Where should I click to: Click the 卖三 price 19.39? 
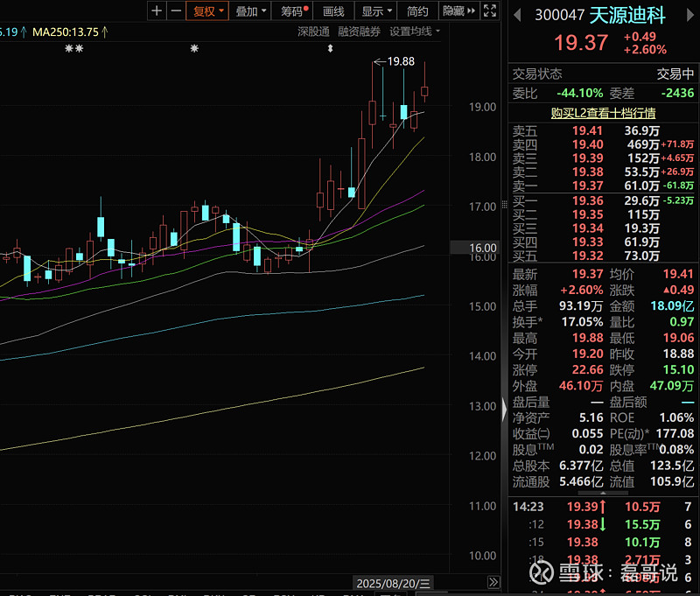pos(587,158)
